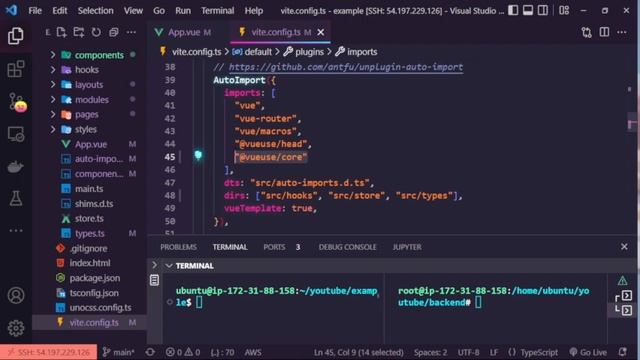640x360 pixels.
Task: Switch to the PROBLEMS panel tab
Action: [178, 247]
